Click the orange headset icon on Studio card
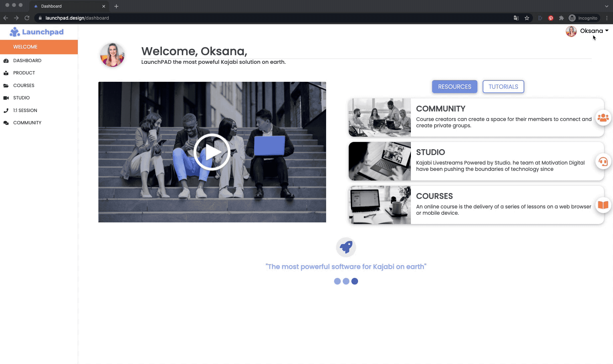Screen dimensions: 613x364 603,162
